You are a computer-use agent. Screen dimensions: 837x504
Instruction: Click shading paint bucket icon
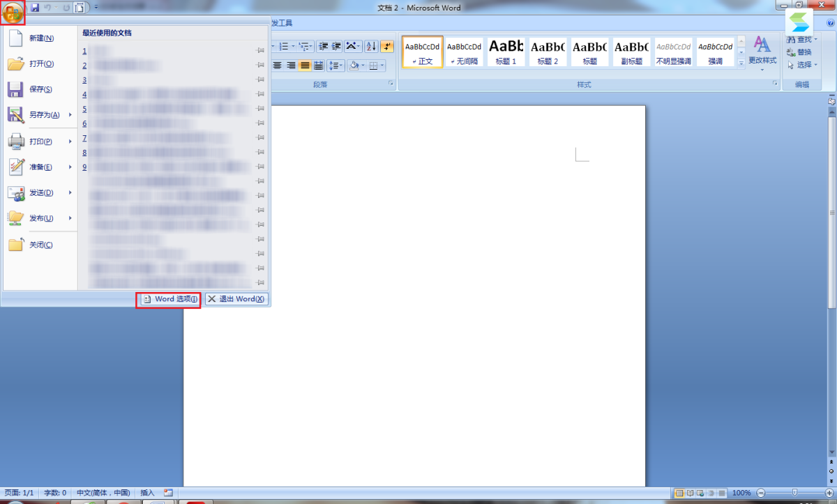354,66
